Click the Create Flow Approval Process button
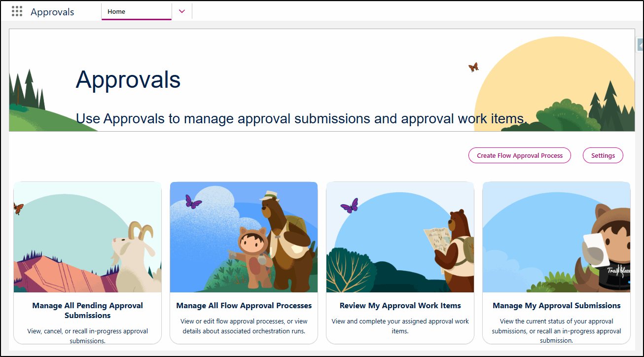644x357 pixels. [x=520, y=155]
